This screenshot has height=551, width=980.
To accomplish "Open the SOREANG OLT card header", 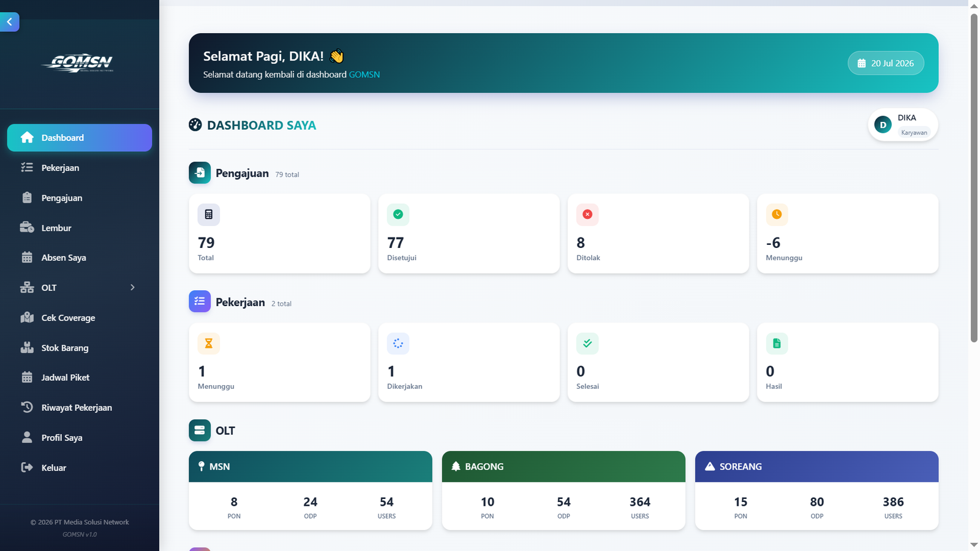I will [x=816, y=467].
